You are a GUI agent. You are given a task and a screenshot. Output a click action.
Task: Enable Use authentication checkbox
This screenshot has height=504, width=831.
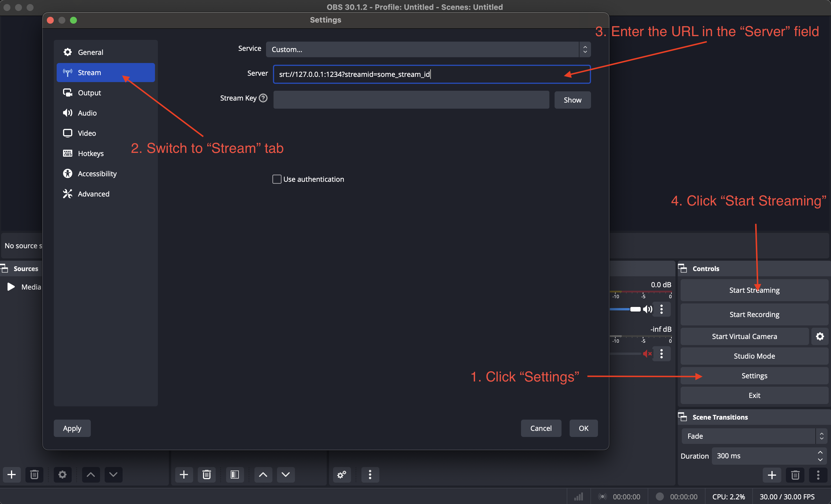[276, 179]
